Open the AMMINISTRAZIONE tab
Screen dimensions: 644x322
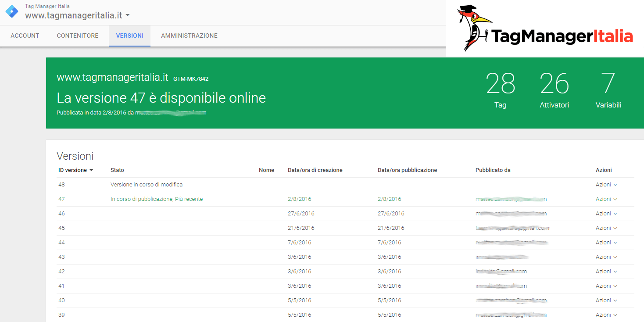pyautogui.click(x=189, y=36)
